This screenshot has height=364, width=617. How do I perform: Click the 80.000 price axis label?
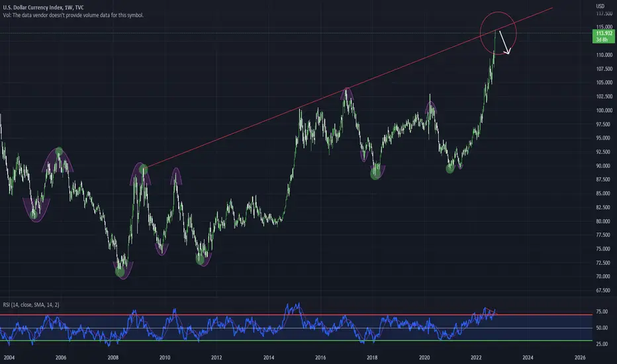coord(604,222)
